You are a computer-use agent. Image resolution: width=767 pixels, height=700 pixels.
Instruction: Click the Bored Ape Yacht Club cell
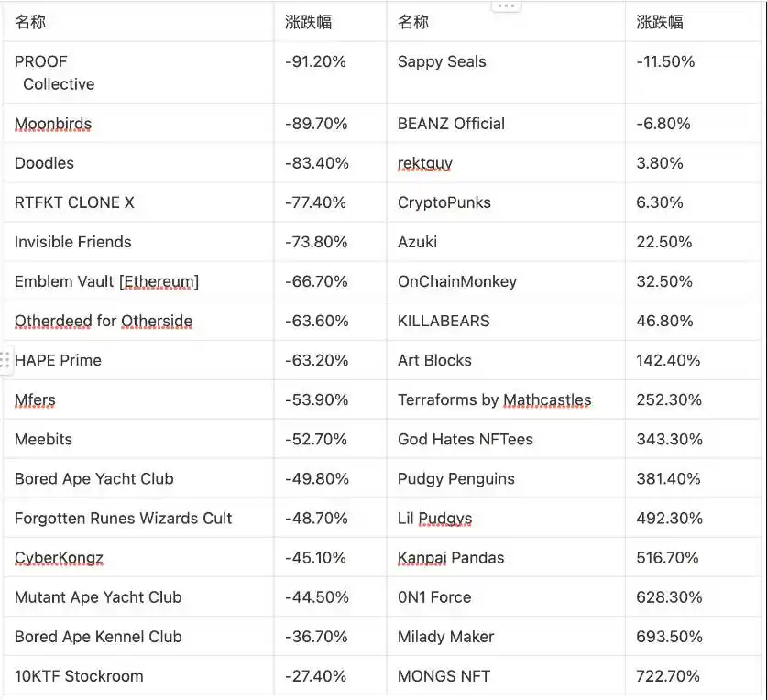[138, 478]
